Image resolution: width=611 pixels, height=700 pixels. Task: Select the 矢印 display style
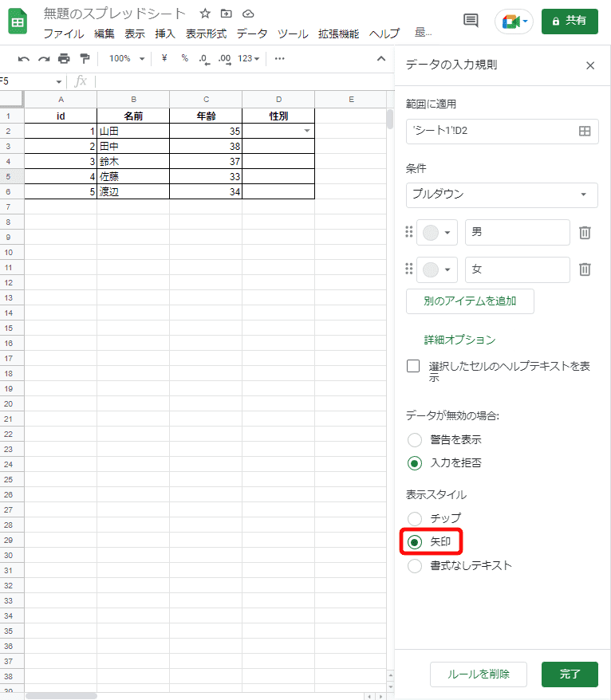[415, 542]
